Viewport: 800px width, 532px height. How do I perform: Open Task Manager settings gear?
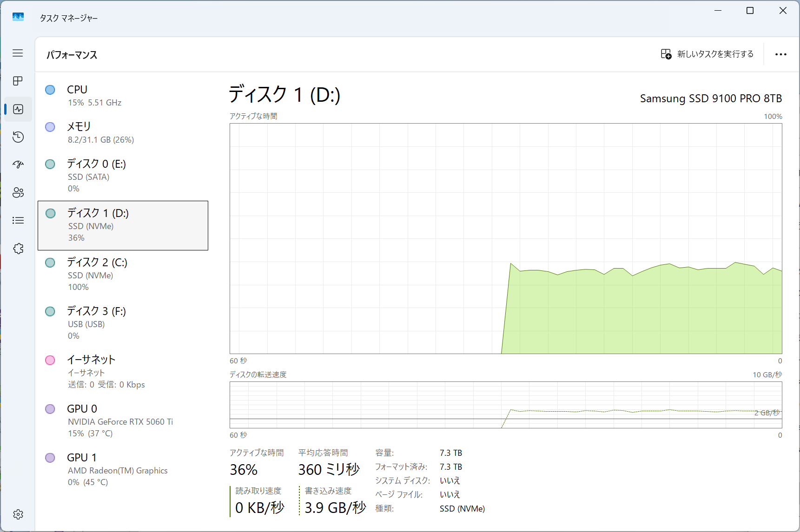click(18, 514)
